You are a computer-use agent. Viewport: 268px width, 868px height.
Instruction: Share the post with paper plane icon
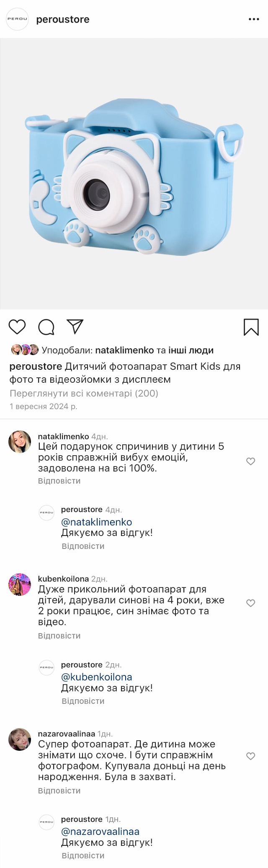point(75,327)
